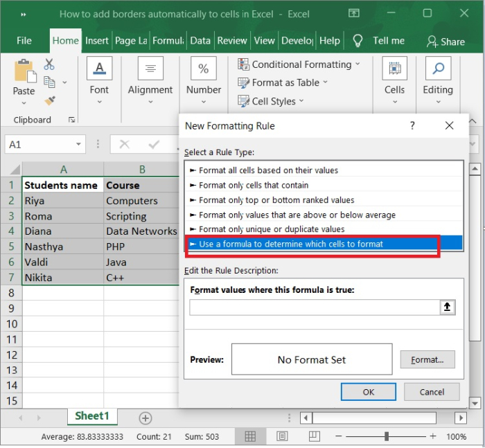Open the Number format percent icon
Image resolution: width=485 pixels, height=448 pixels.
[204, 69]
